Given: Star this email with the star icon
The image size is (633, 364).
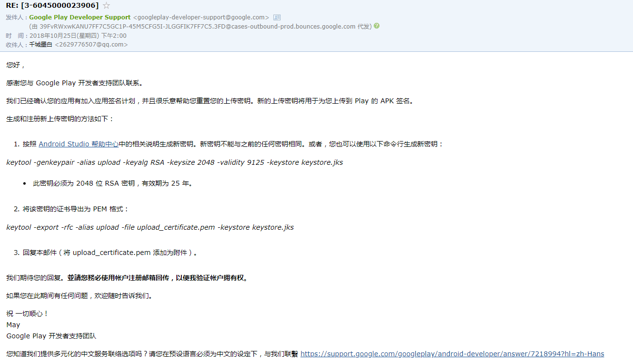Looking at the screenshot, I should (107, 6).
